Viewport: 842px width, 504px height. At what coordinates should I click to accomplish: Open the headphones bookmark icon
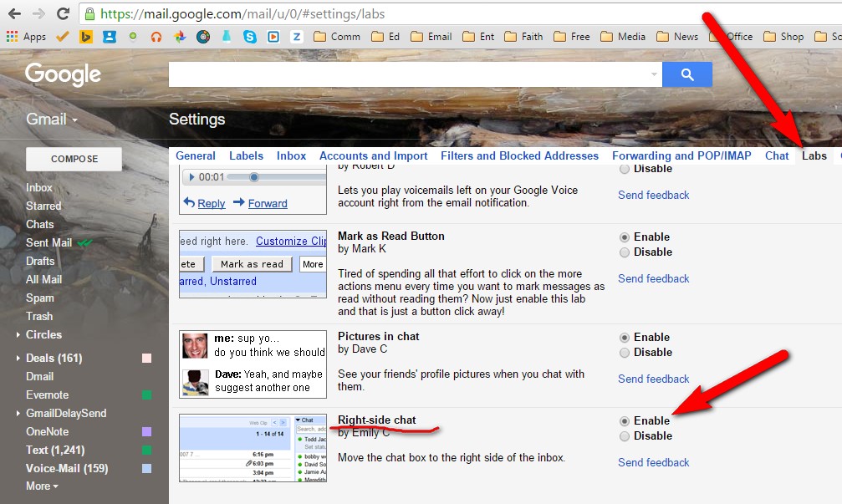[x=156, y=36]
